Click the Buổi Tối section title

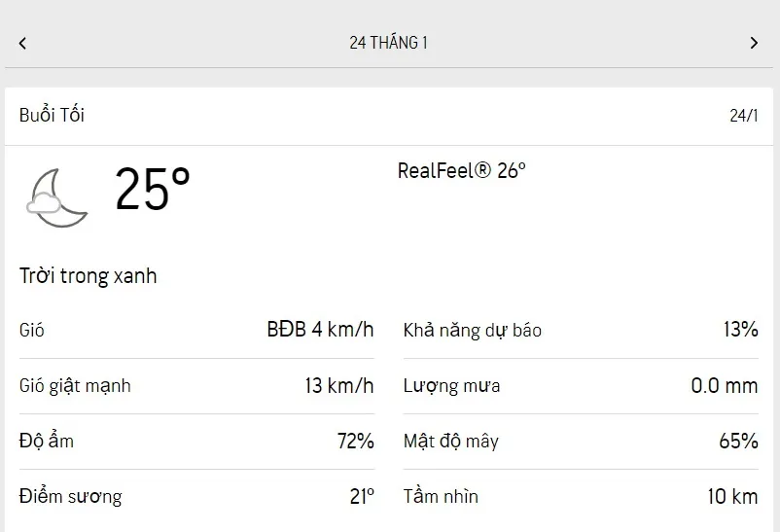pos(52,115)
